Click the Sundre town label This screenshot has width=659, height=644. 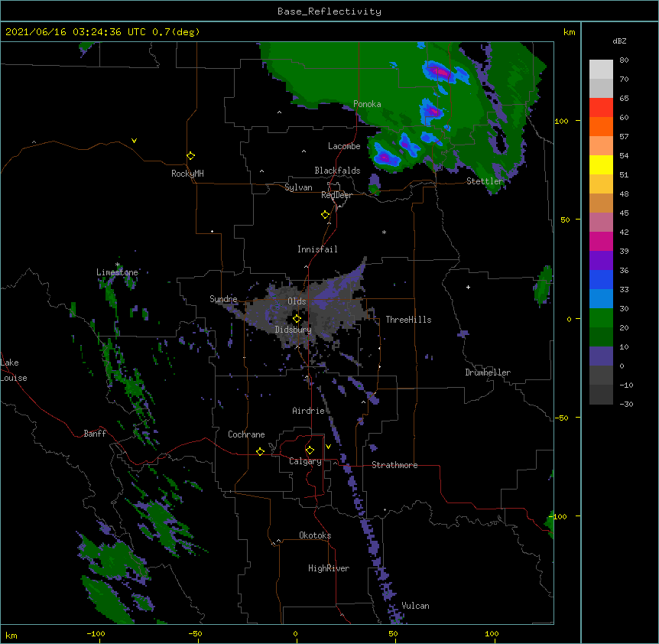(x=223, y=299)
